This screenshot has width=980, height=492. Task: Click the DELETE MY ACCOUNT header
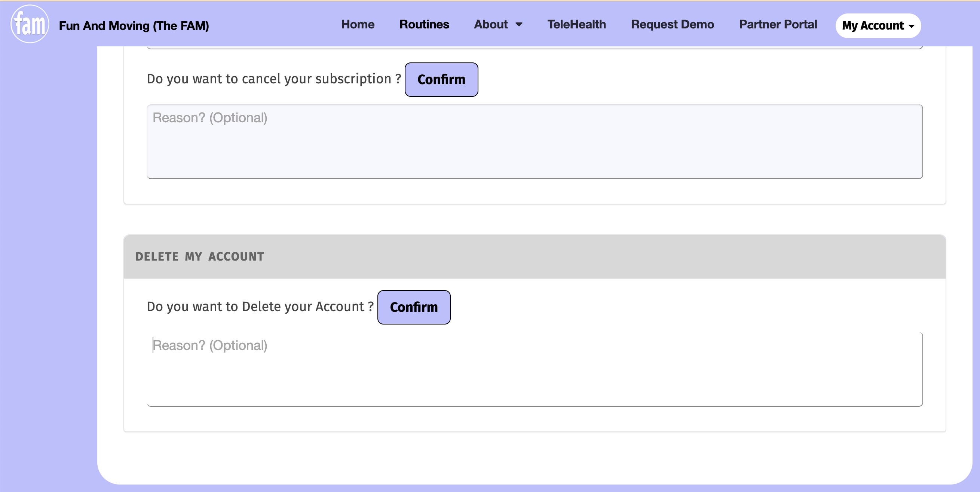pos(535,256)
